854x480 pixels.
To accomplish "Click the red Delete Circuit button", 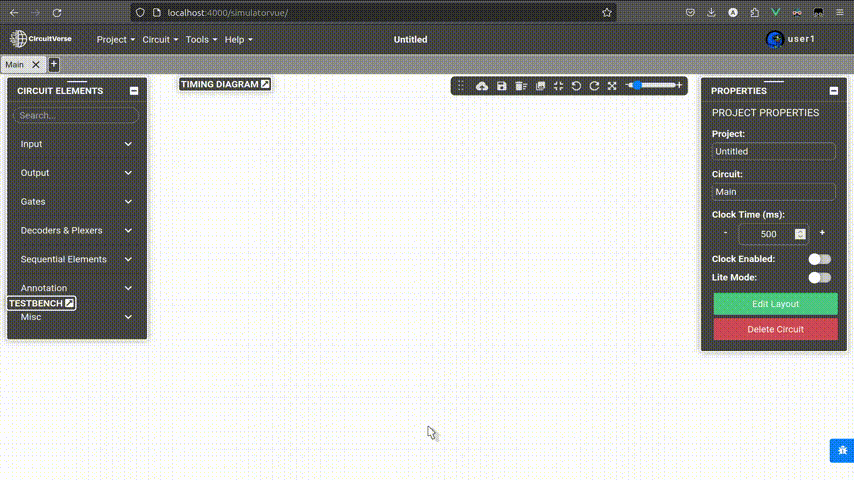I will coord(775,329).
